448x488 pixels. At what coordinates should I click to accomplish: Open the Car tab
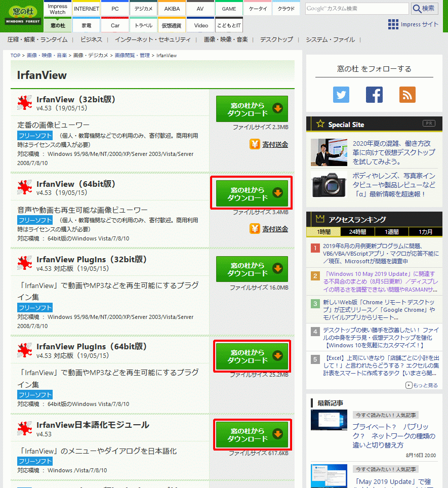(x=115, y=25)
